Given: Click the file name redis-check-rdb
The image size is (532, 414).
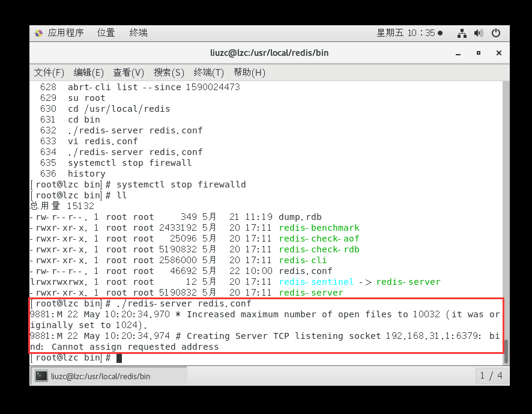Looking at the screenshot, I should (319, 249).
